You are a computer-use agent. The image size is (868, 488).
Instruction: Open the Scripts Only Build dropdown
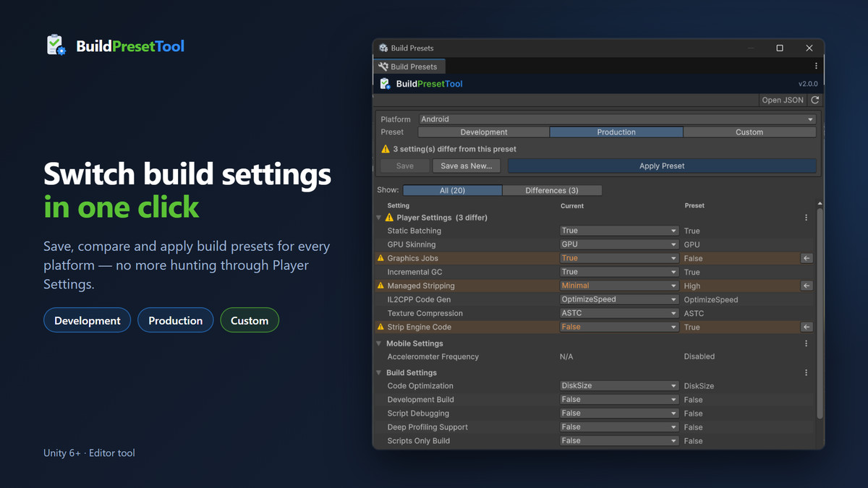619,441
